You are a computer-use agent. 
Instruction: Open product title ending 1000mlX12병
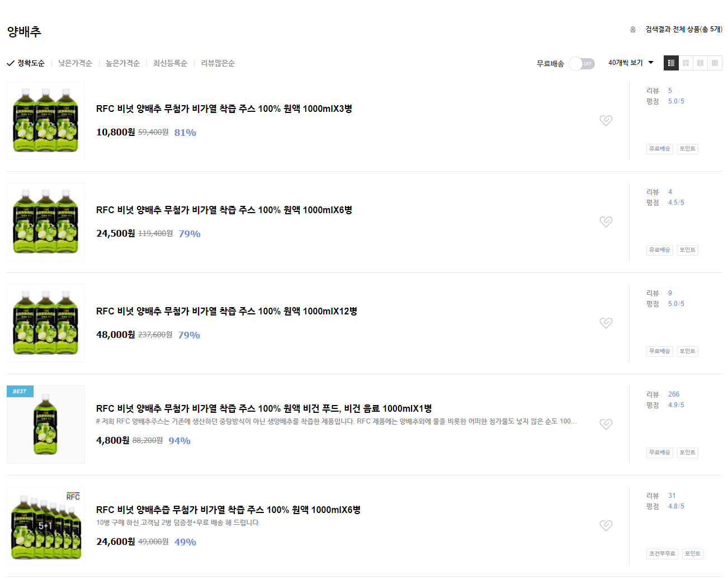tap(226, 311)
